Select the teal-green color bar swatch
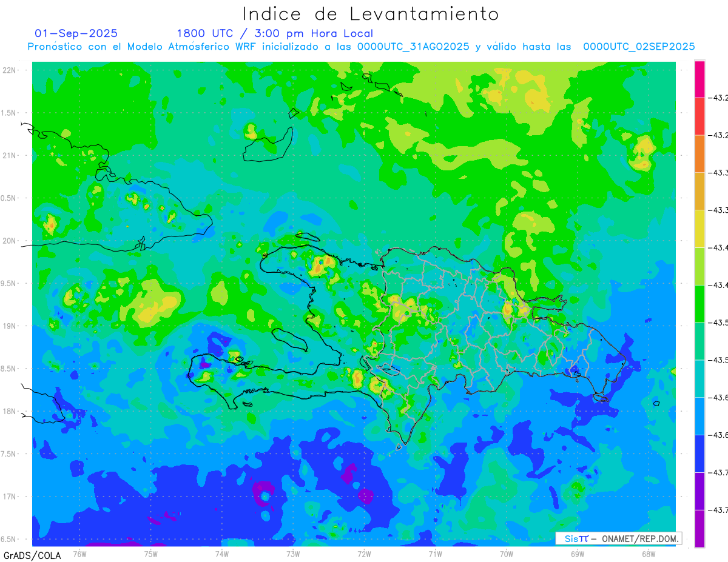Image resolution: width=728 pixels, height=562 pixels. click(x=699, y=341)
